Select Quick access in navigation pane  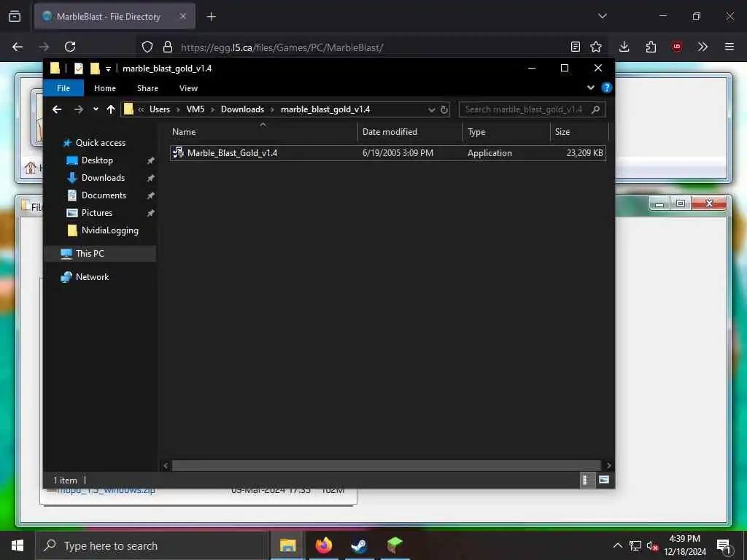101,143
